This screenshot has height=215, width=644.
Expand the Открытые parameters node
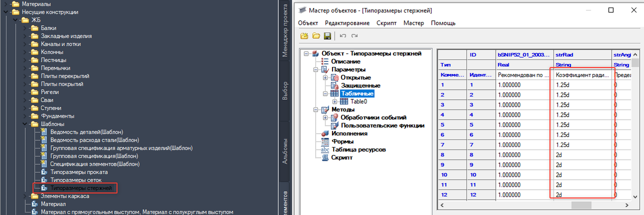coord(325,78)
